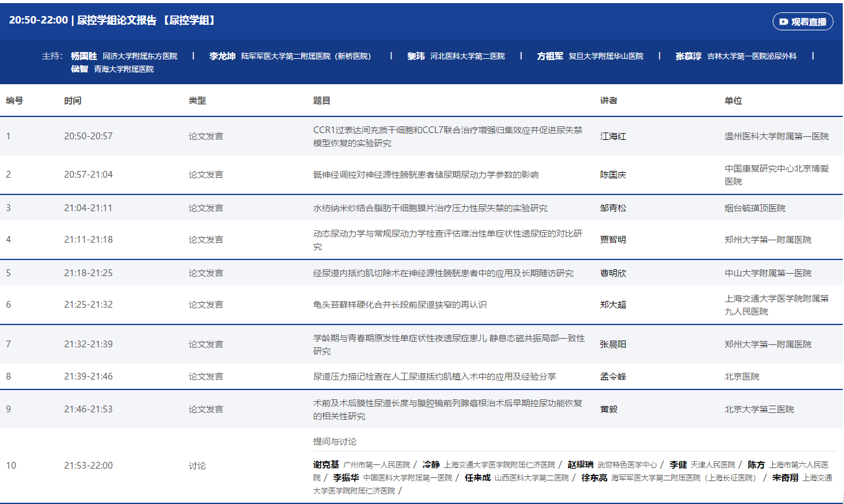Screen dimensions: 844x504
Task: Select host name 方祖军
Action: (x=550, y=56)
